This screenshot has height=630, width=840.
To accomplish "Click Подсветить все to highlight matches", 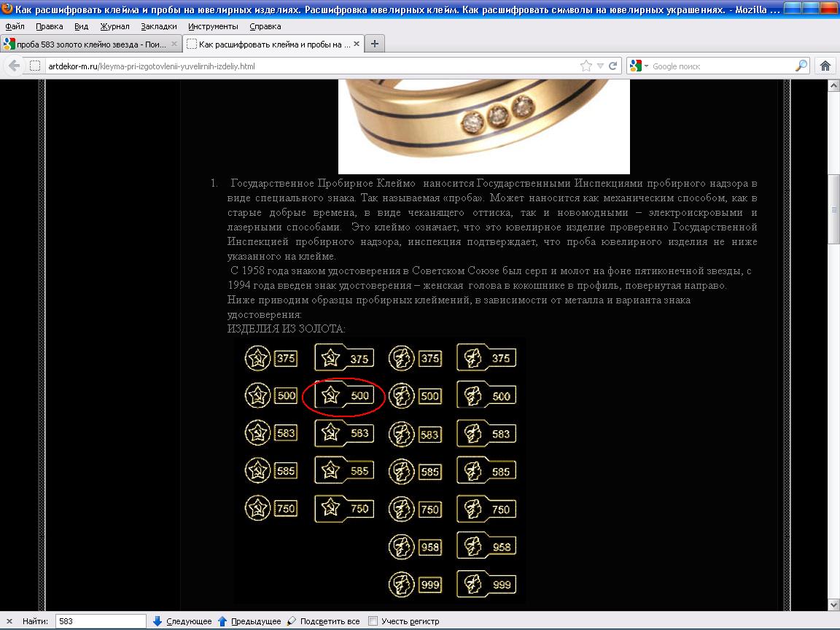I will pyautogui.click(x=324, y=621).
